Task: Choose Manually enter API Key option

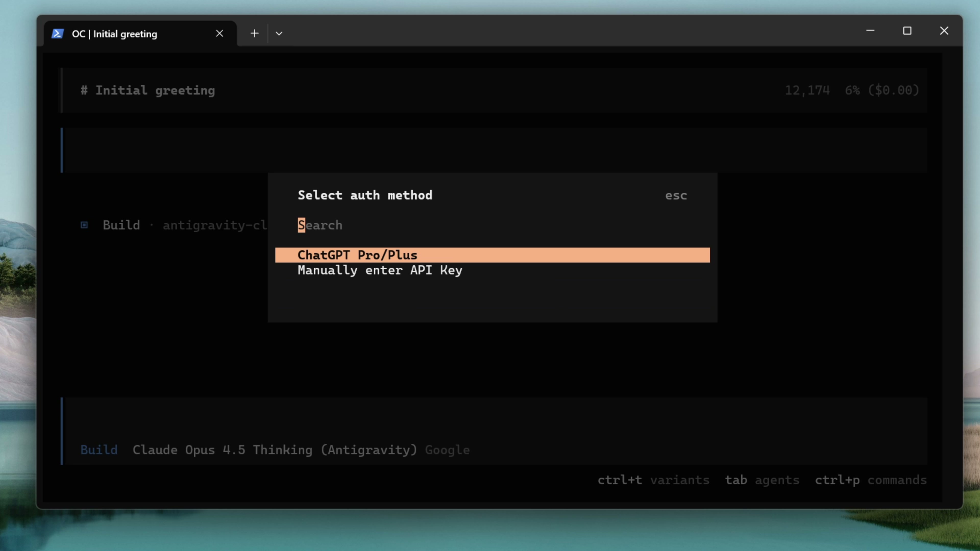Action: (379, 270)
